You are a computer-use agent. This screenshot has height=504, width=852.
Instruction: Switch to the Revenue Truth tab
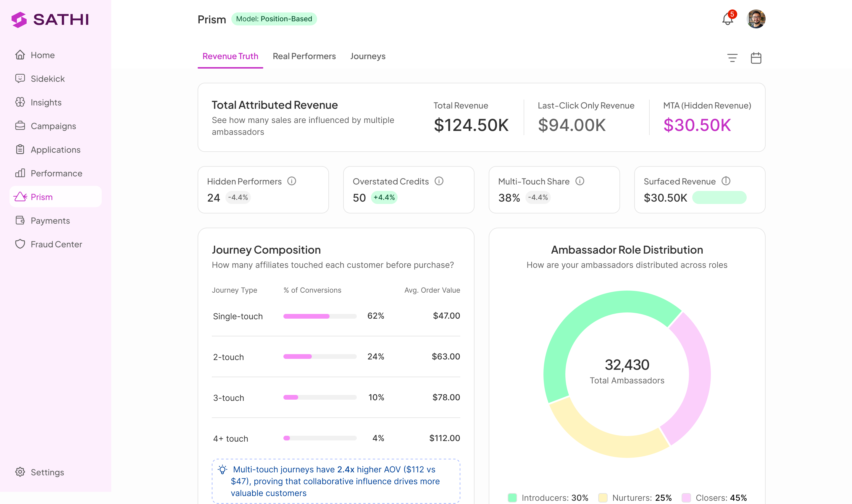point(230,56)
